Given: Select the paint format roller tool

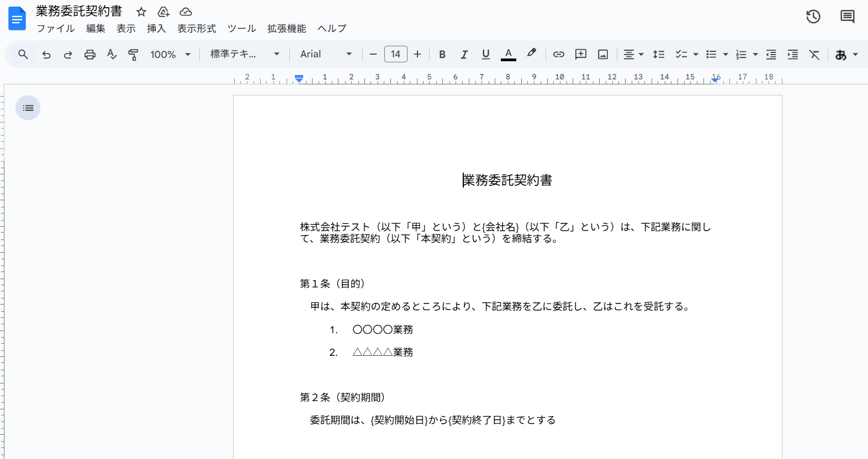Looking at the screenshot, I should pyautogui.click(x=133, y=55).
